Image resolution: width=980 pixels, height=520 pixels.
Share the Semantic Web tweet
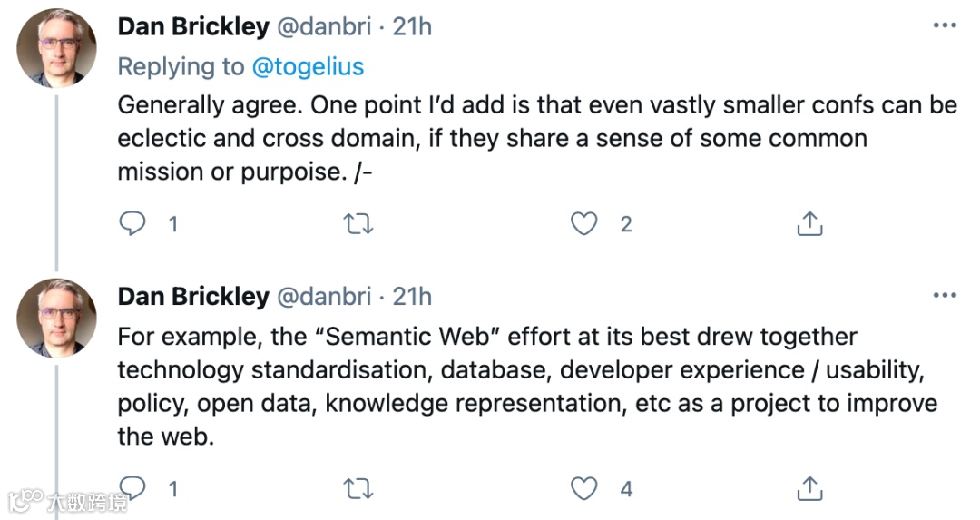(808, 488)
